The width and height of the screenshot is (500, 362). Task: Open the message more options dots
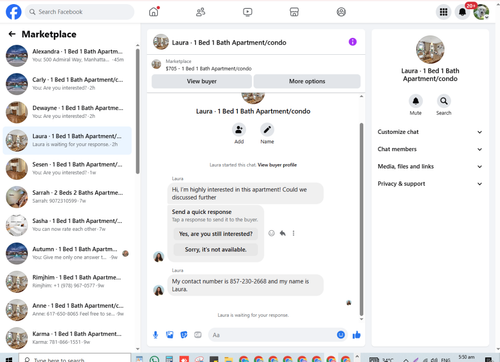pos(293,233)
